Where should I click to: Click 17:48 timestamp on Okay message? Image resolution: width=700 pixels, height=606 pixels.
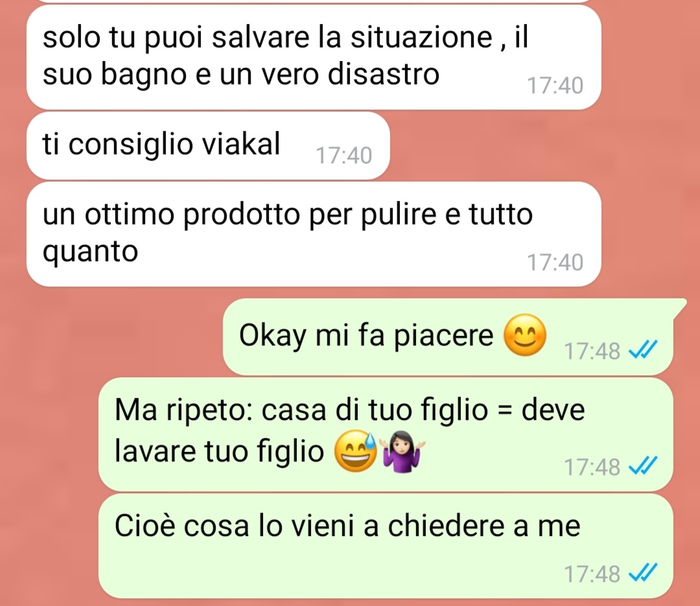pos(592,351)
